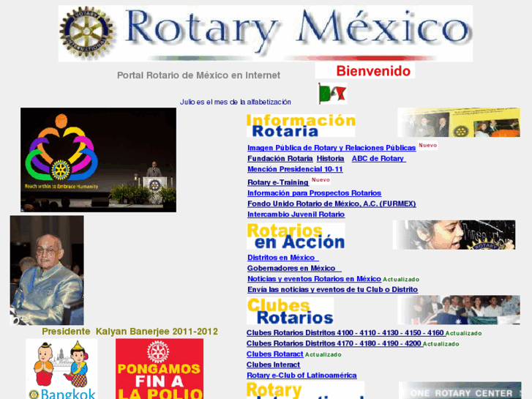Open the Pongamos Fin a la Polio banner
The width and height of the screenshot is (532, 399).
tap(160, 369)
